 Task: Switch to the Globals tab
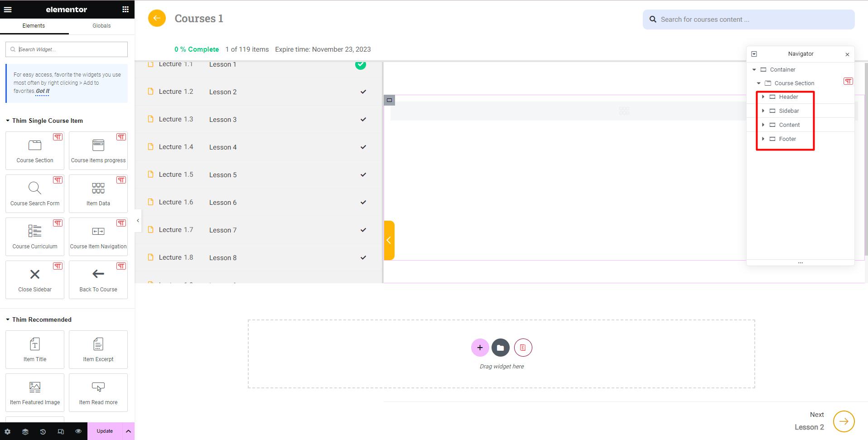pos(101,26)
